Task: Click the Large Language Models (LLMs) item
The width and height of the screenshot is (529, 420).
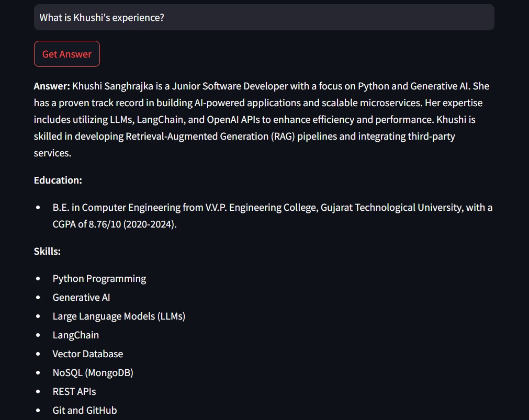Action: click(119, 316)
